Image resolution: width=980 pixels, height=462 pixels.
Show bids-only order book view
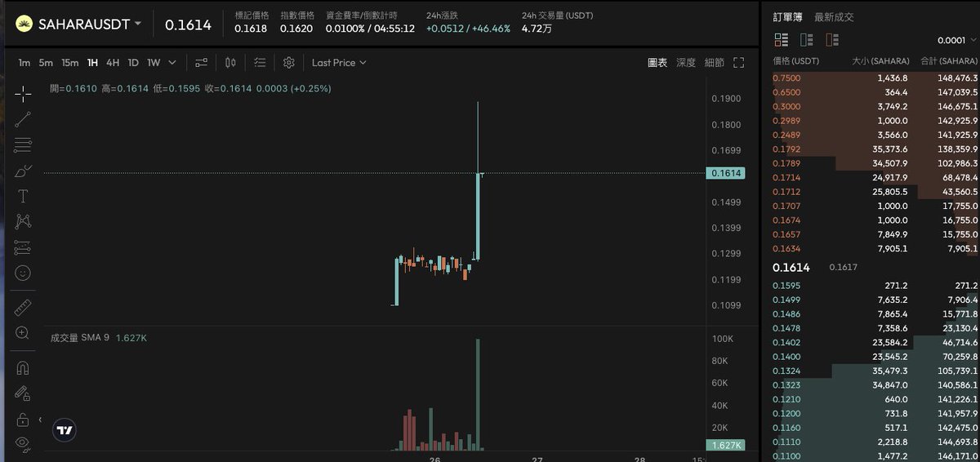coord(807,40)
